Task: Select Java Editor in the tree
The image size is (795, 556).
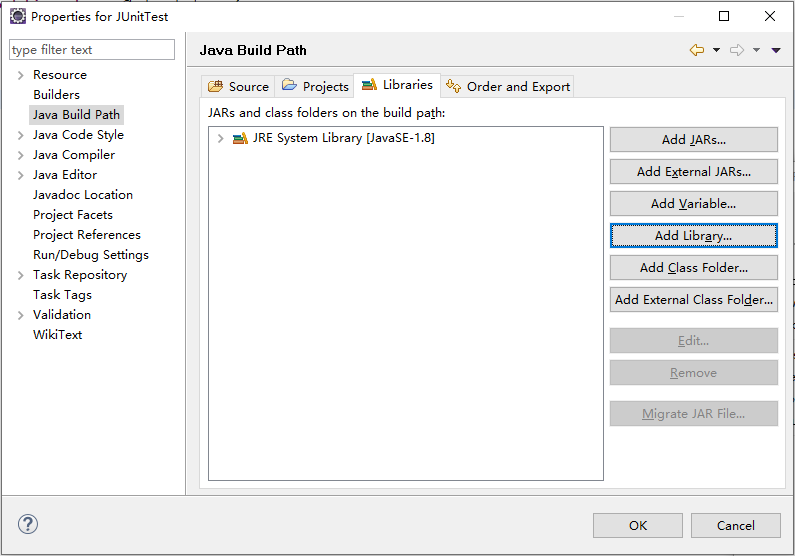Action: tap(65, 175)
